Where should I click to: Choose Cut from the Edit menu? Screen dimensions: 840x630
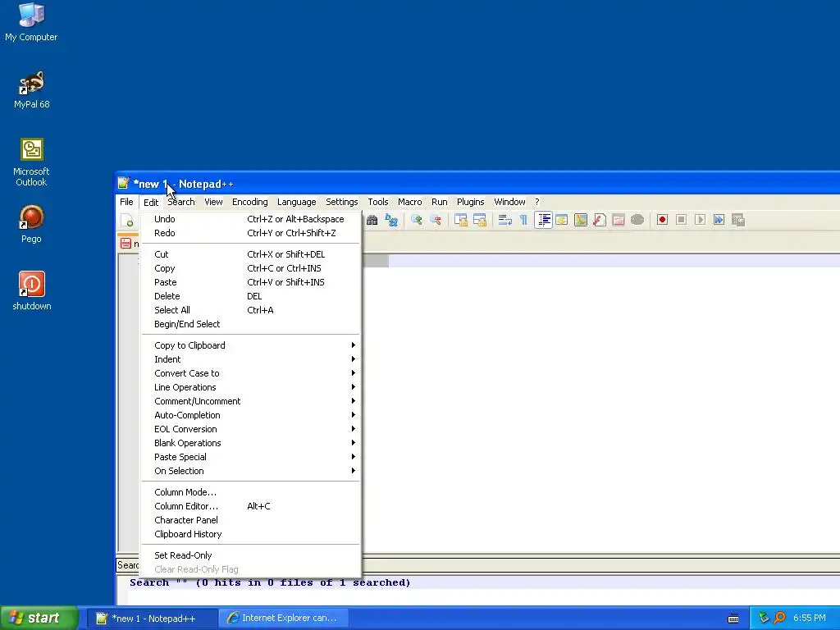tap(251, 254)
